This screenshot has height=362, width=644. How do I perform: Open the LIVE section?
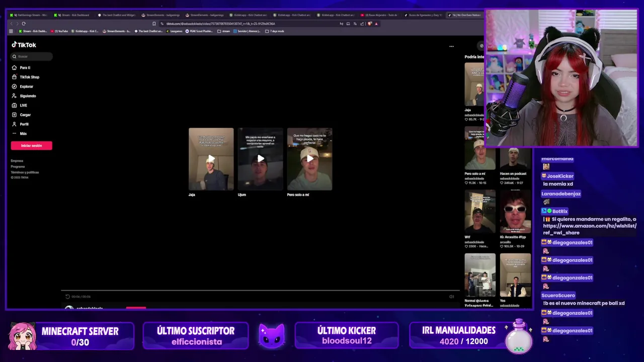20,106
